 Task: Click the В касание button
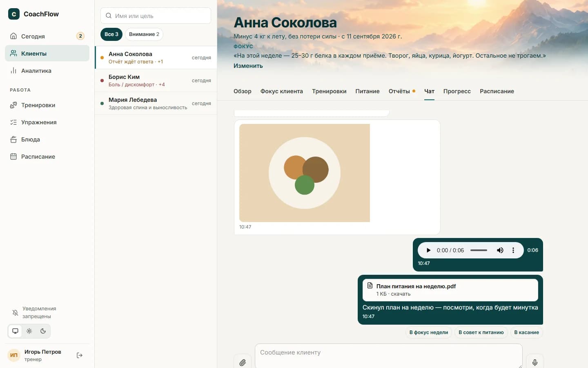(x=526, y=332)
